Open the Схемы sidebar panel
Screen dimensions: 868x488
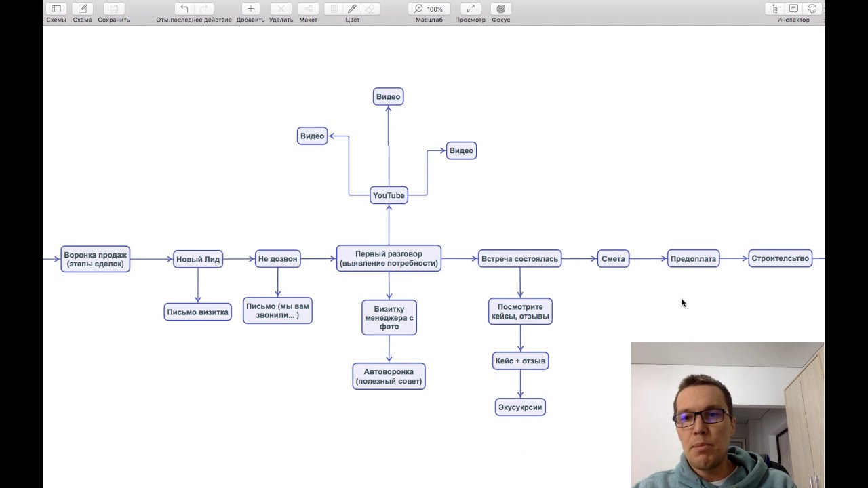[x=56, y=9]
